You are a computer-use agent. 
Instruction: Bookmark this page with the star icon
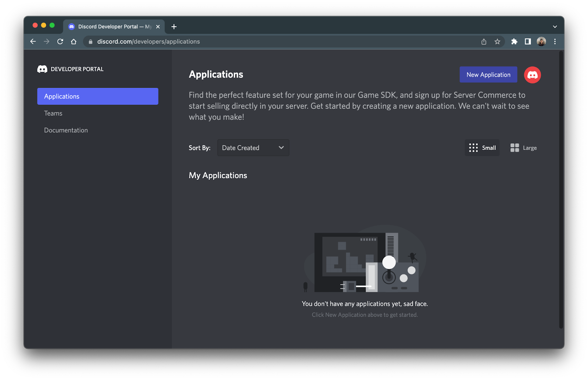[x=497, y=42]
